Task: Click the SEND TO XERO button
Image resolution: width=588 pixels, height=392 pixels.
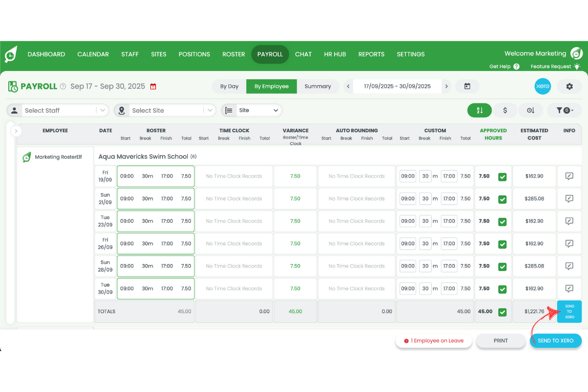Action: pos(556,341)
